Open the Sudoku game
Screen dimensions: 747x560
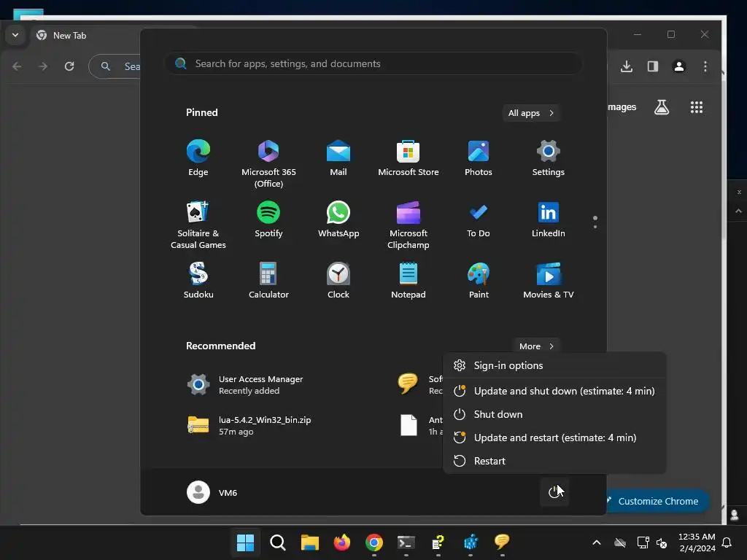198,281
